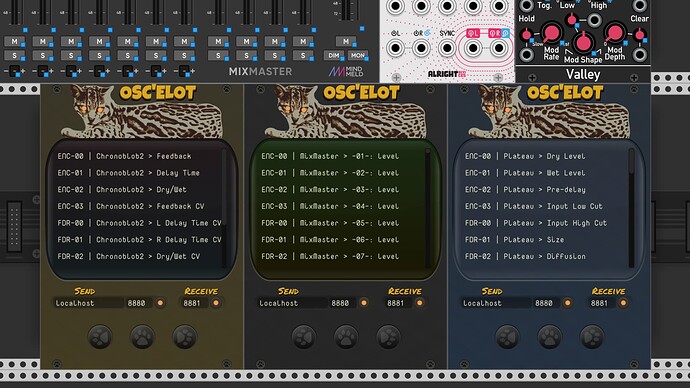Image resolution: width=690 pixels, height=388 pixels.
Task: Click the 8880 send port on ChronoBlob2 OSC'elot
Action: point(139,303)
